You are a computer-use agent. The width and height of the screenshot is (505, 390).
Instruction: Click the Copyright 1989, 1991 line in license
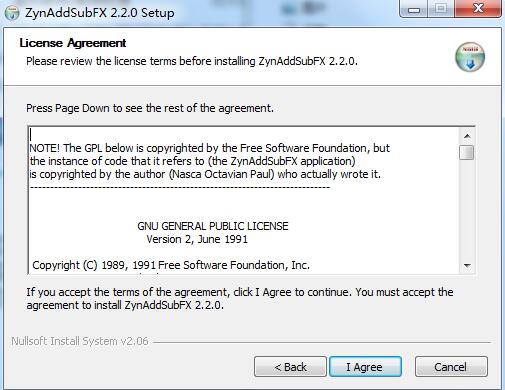171,265
